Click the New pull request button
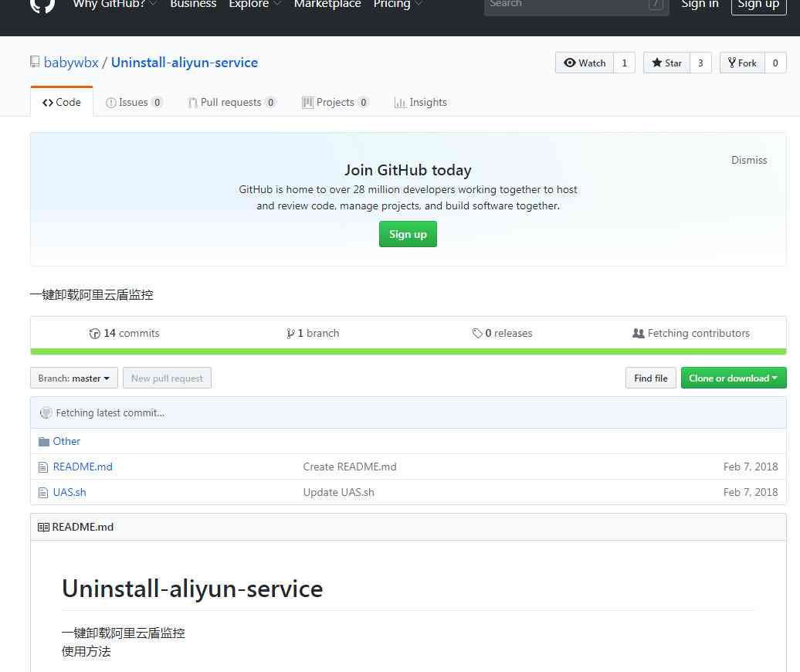 pyautogui.click(x=167, y=378)
